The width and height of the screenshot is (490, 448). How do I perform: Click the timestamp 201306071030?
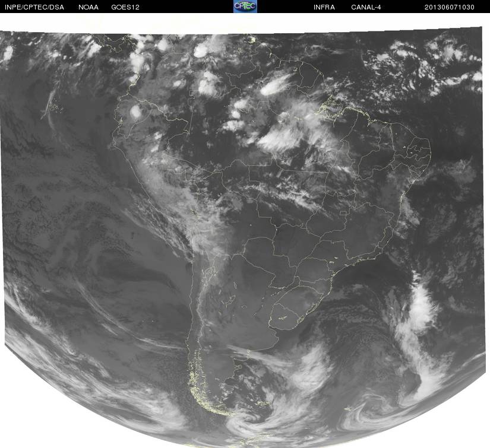coord(450,7)
